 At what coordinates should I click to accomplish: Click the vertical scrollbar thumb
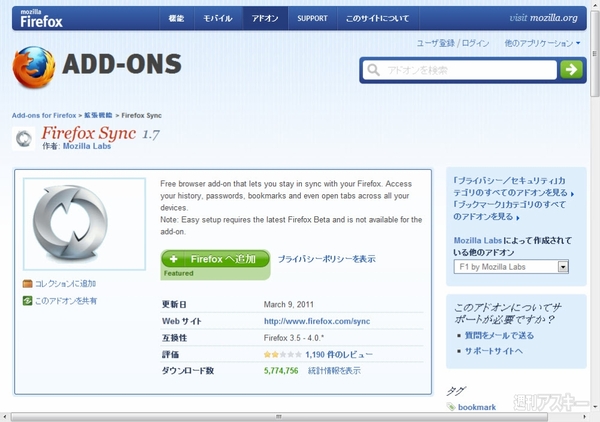point(594,54)
